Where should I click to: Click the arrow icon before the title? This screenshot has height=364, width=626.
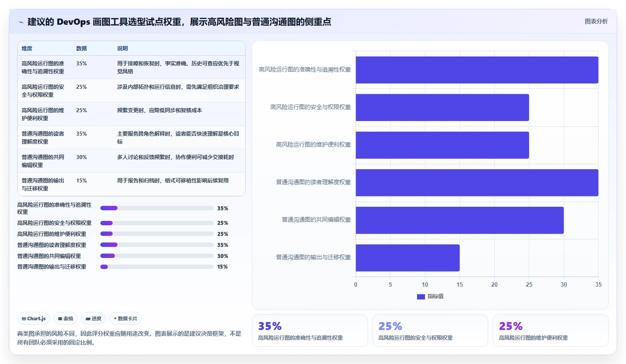point(21,22)
